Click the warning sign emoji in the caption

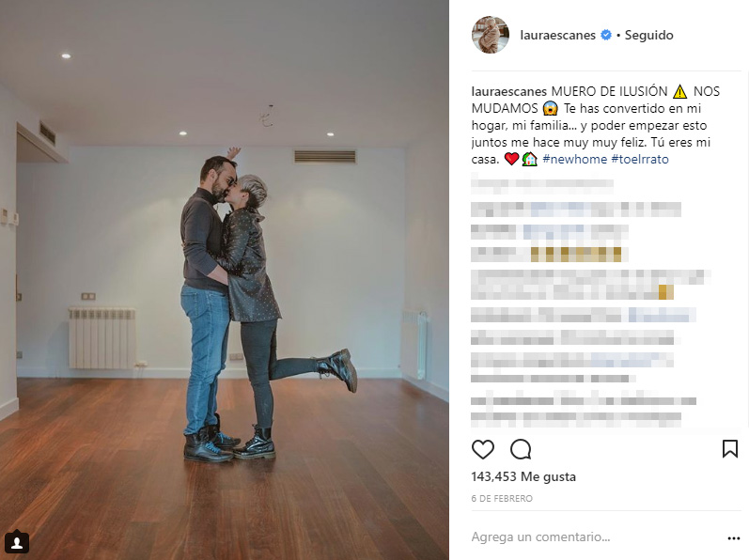point(679,91)
